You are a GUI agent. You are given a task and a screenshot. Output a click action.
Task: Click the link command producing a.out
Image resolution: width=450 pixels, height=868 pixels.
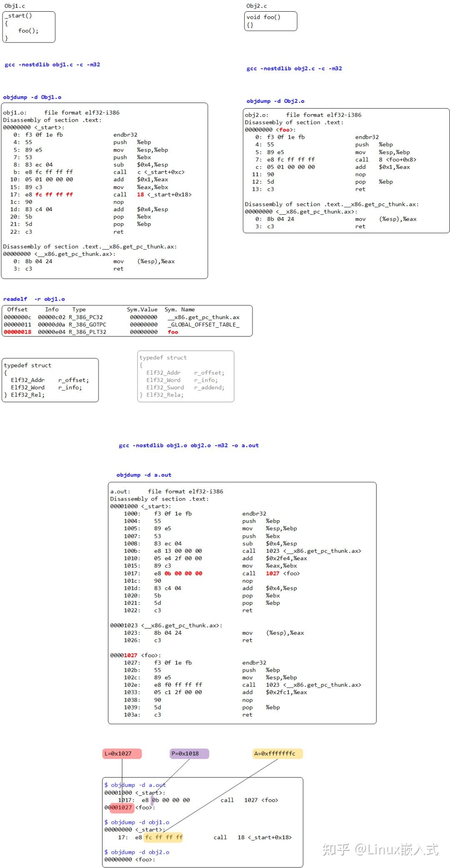coord(189,445)
